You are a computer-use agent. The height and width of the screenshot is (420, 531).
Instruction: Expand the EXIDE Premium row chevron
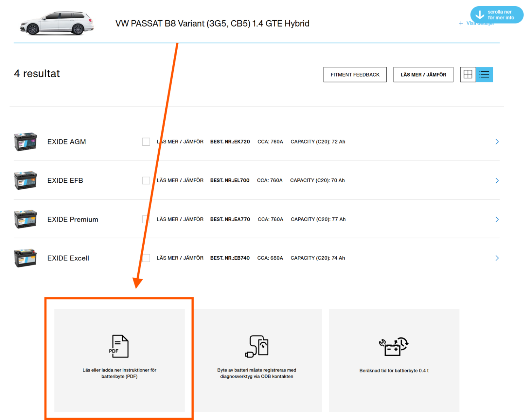497,219
